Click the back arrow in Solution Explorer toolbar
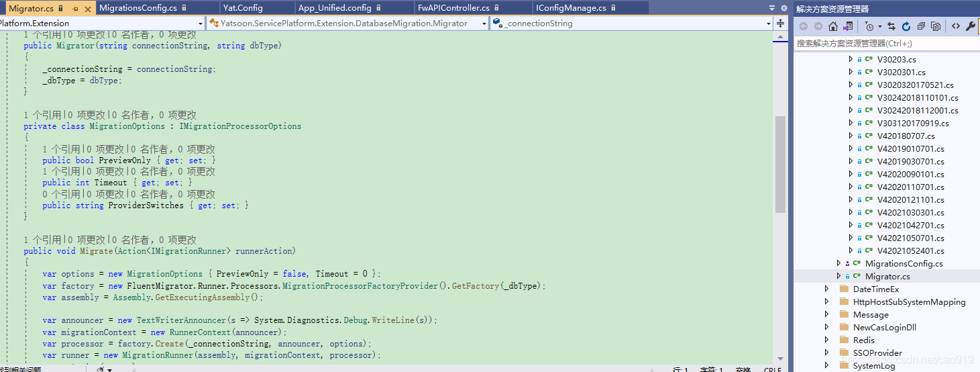This screenshot has height=372, width=980. point(804,26)
